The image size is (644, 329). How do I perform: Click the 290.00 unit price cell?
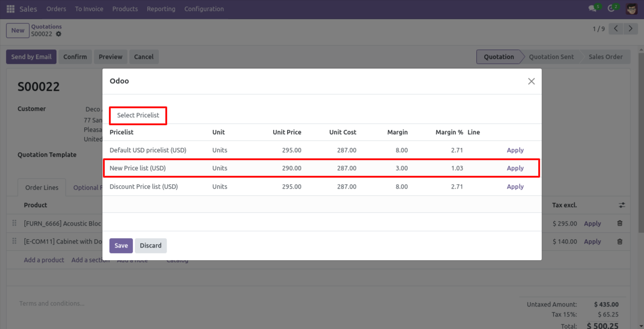[292, 168]
